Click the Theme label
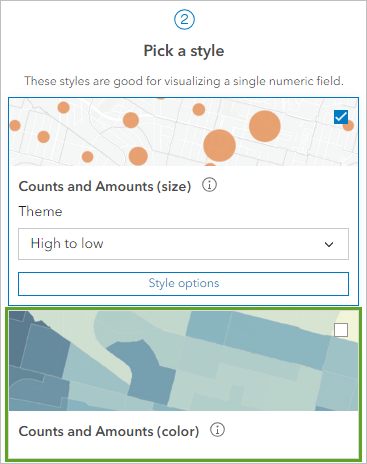 (x=40, y=211)
